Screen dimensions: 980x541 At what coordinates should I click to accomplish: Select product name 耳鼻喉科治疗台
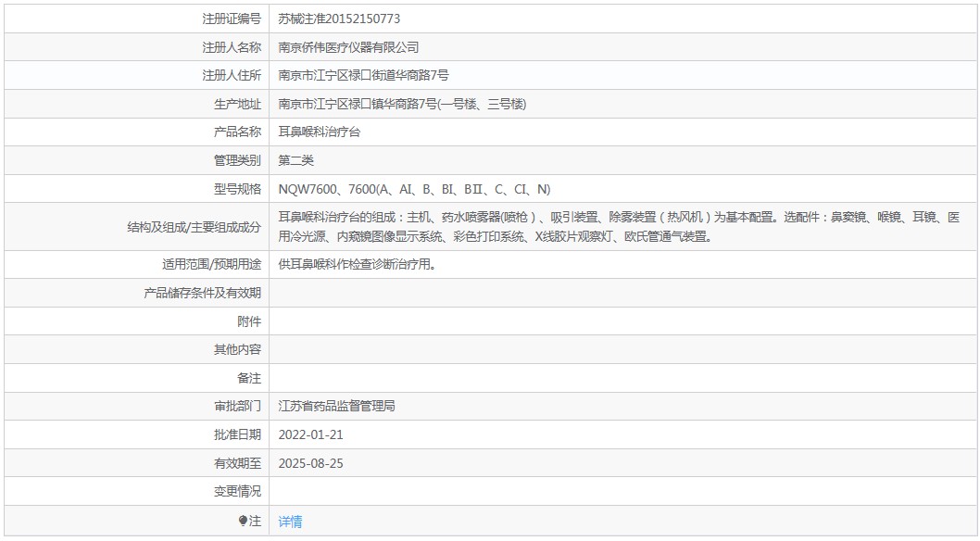coord(320,132)
